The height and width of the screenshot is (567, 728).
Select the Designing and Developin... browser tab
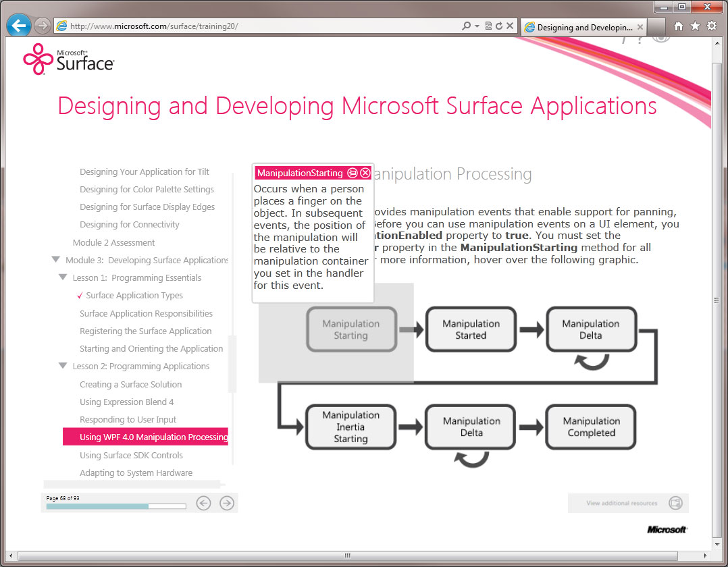pos(583,27)
